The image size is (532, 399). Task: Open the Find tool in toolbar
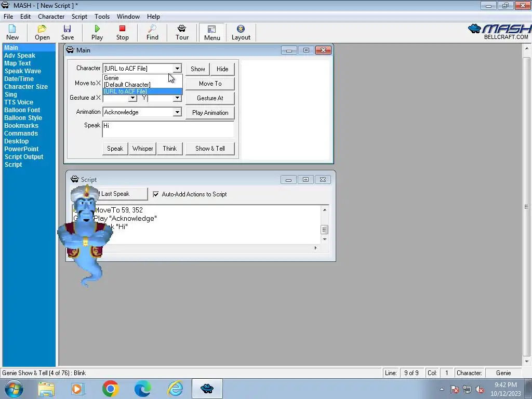[152, 33]
